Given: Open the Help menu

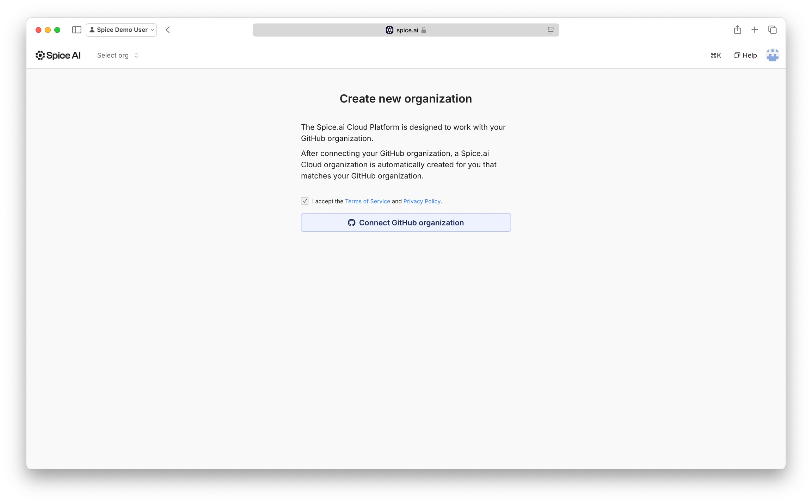Looking at the screenshot, I should pos(745,55).
